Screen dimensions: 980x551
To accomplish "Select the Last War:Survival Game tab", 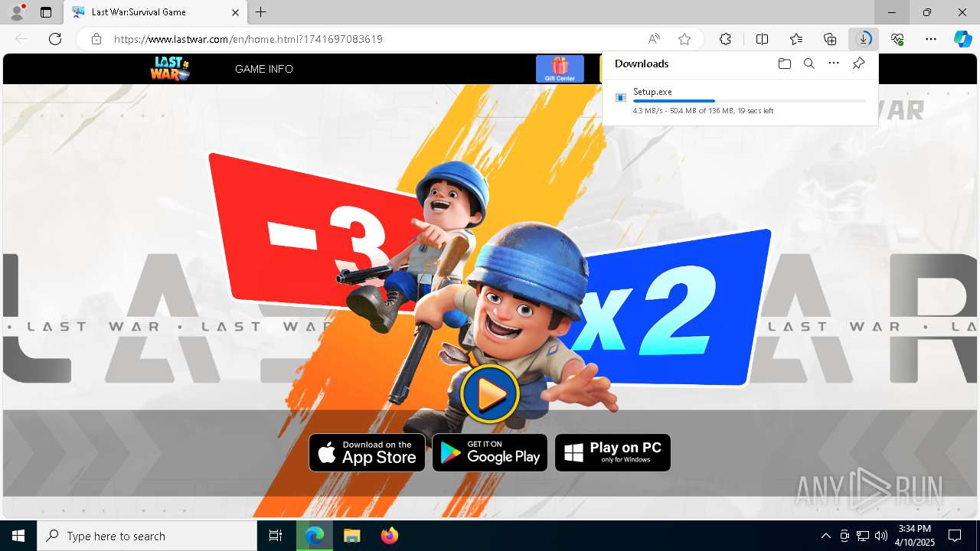I will pos(154,12).
